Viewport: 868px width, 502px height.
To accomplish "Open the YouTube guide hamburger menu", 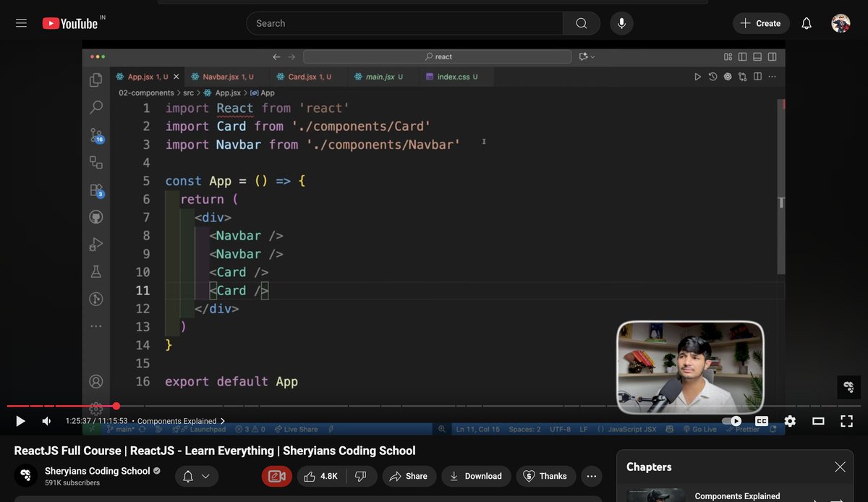I will tap(21, 23).
